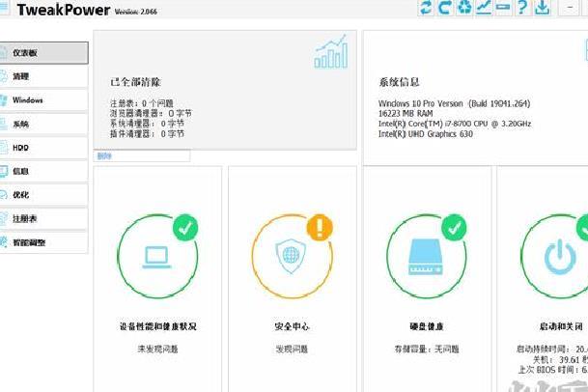Click the bar chart icon in cleanup card

click(331, 52)
